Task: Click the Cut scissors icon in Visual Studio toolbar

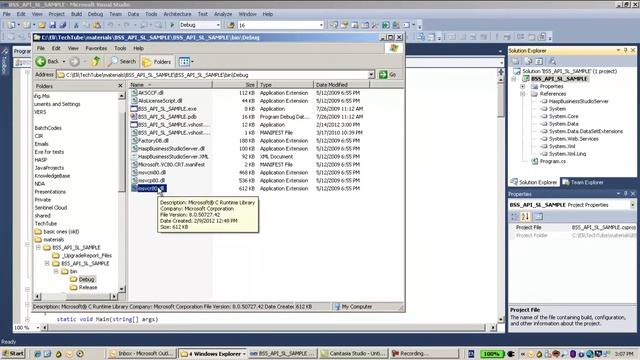Action: tap(76, 25)
